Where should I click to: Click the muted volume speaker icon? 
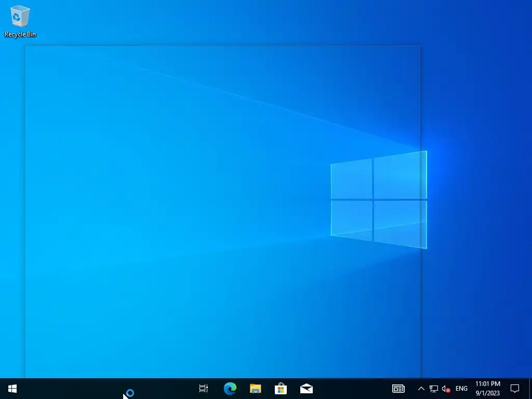point(446,389)
